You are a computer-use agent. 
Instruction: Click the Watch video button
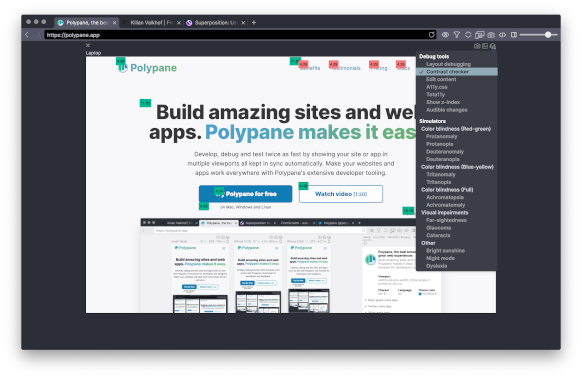point(341,194)
